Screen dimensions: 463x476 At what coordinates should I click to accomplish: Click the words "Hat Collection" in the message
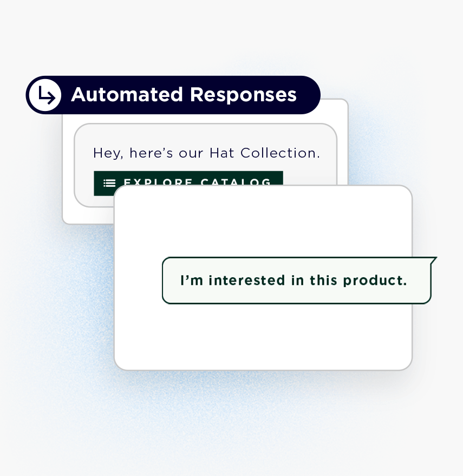pos(264,153)
